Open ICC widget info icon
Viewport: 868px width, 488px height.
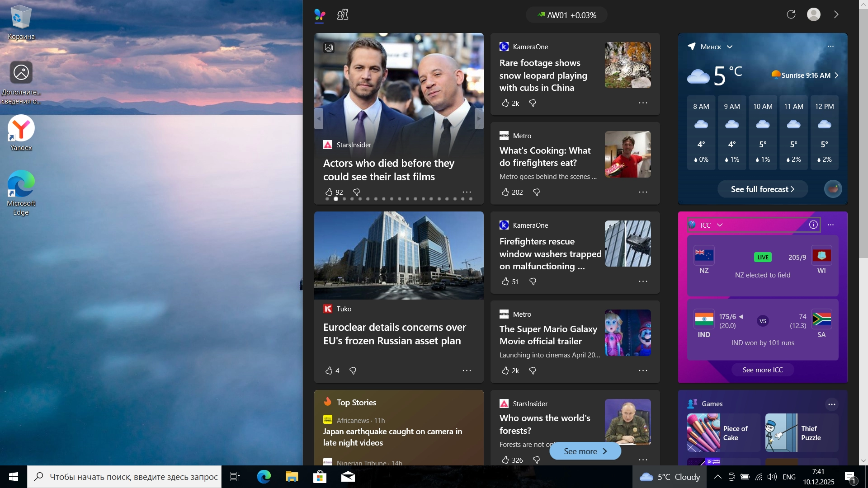pos(813,225)
